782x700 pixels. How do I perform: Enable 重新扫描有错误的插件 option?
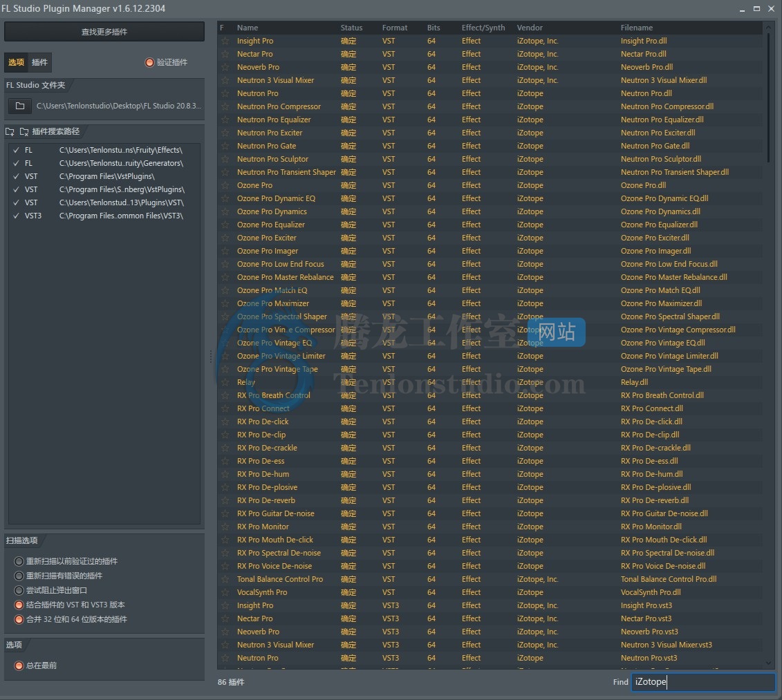[19, 576]
